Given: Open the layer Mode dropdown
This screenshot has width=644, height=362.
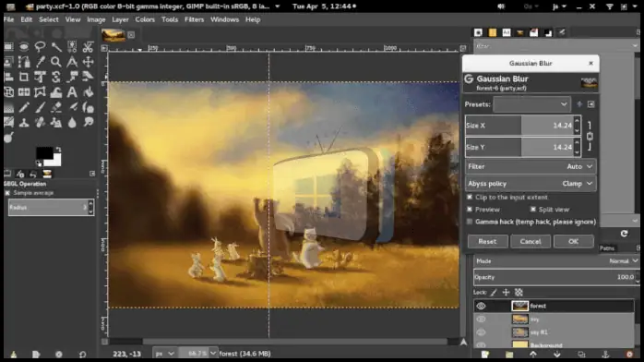Looking at the screenshot, I should (556, 261).
